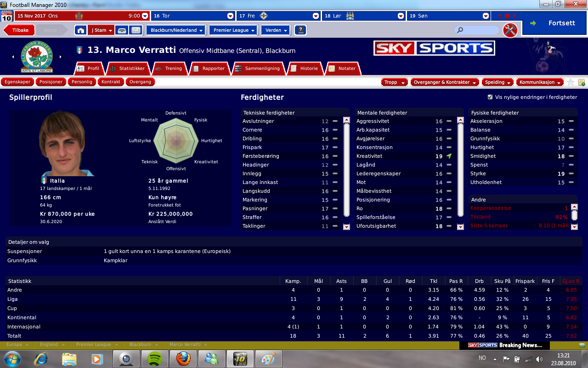
Task: Switch to the Sammenligning tab
Action: tap(259, 69)
